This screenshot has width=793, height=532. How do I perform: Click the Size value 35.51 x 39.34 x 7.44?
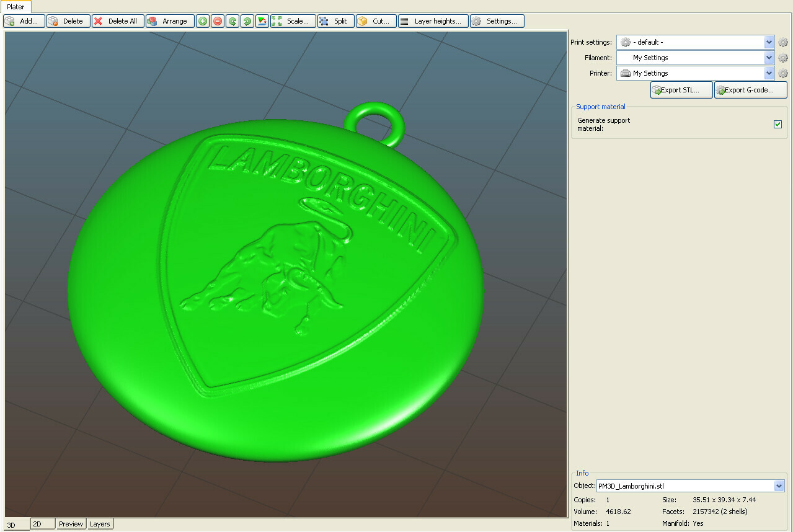724,500
